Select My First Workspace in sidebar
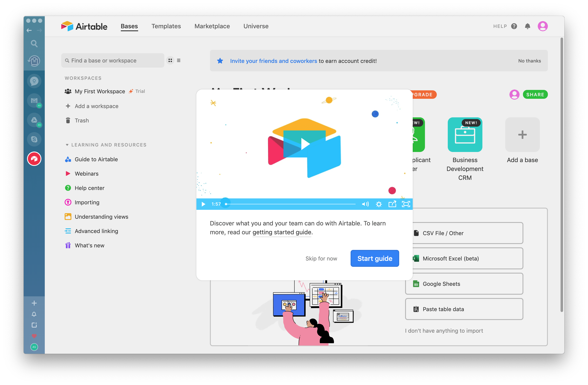The height and width of the screenshot is (385, 588). (100, 91)
